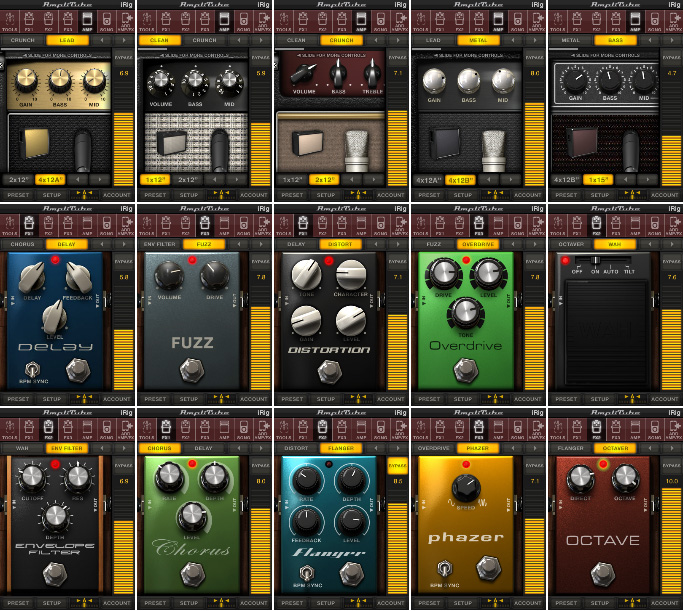Open PRESET on the Phazer pedal screen
Screen dimensions: 684x611
[429, 603]
